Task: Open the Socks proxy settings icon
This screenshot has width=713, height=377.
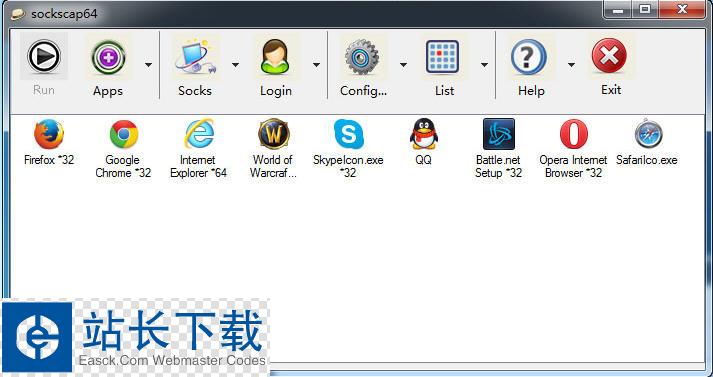Action: (195, 57)
